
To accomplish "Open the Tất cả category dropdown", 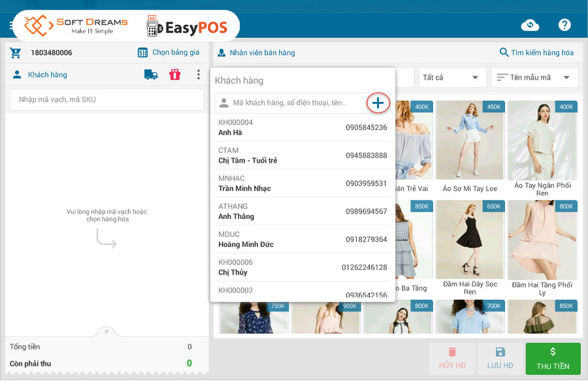I will 452,77.
